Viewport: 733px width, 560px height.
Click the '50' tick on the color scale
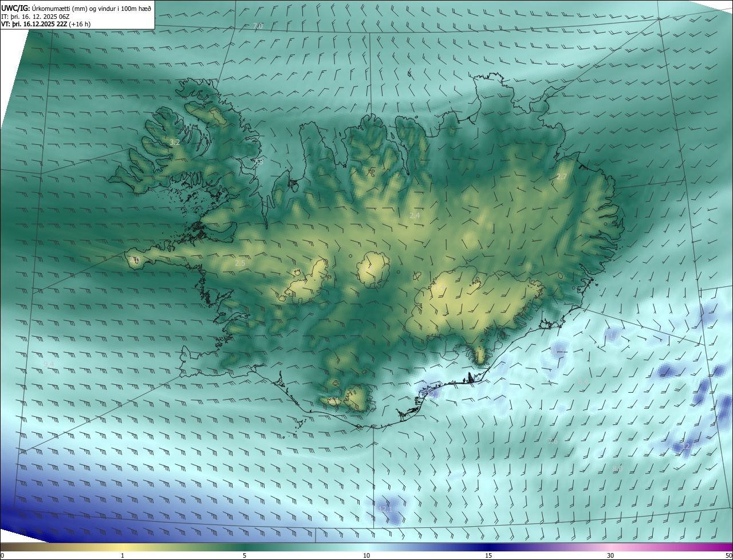pyautogui.click(x=728, y=555)
